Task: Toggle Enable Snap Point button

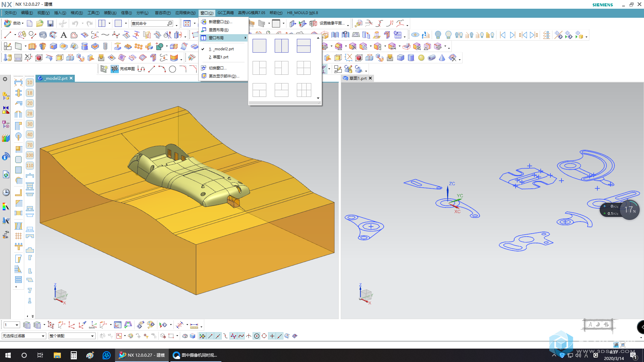Action: [203, 336]
